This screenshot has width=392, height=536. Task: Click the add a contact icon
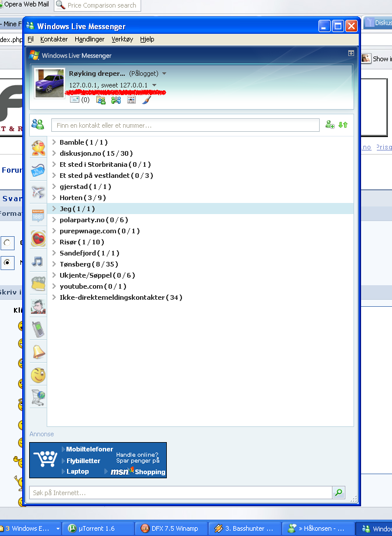coord(330,125)
